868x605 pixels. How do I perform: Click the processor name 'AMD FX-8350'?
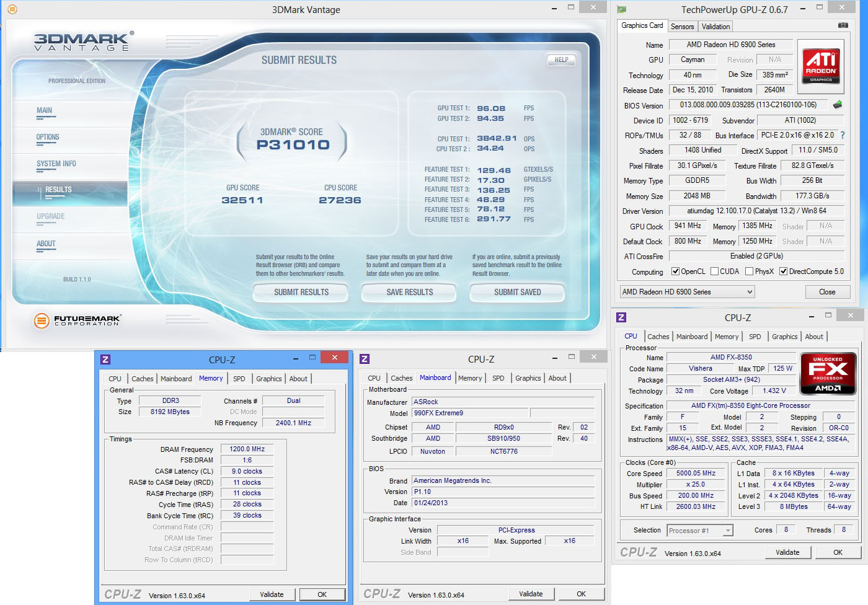tap(731, 358)
